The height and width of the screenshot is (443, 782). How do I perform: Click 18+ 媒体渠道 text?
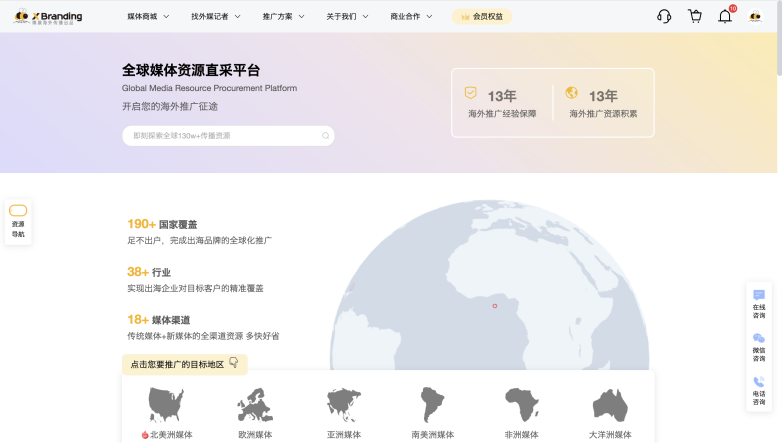tap(159, 320)
